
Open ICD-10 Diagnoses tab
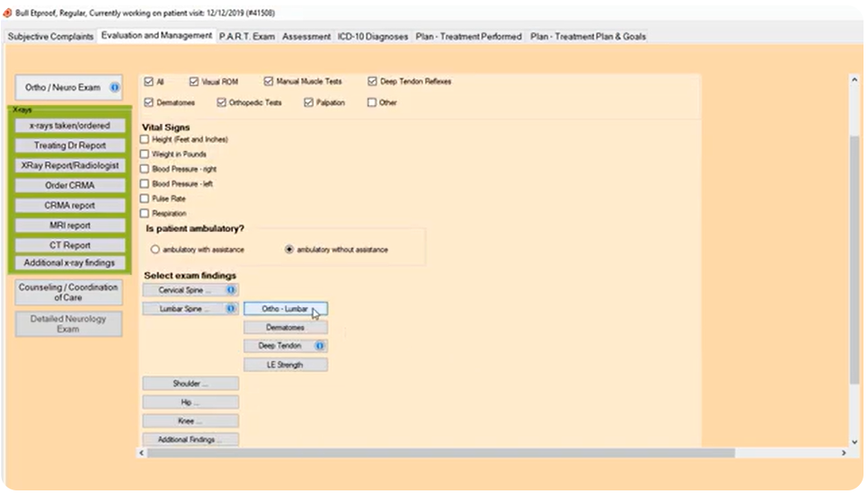point(373,37)
